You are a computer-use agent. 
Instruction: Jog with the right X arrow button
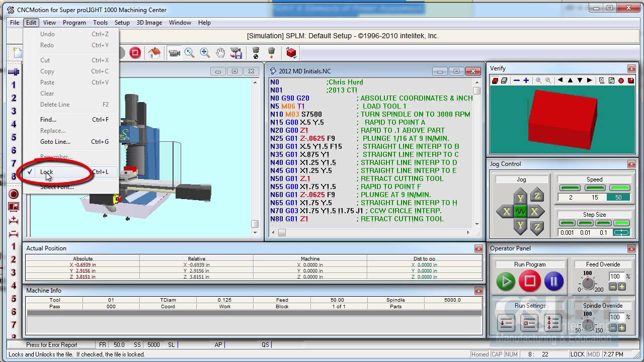coord(534,212)
